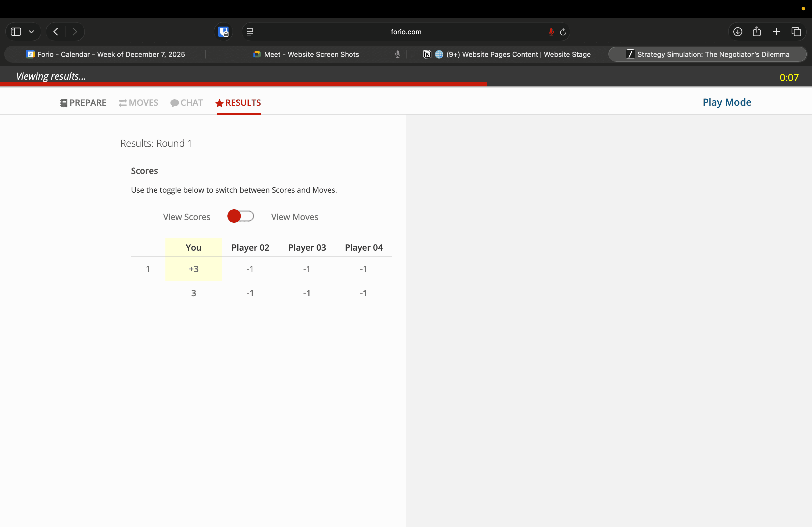This screenshot has width=812, height=527.
Task: Click the red results timer progress bar
Action: (x=243, y=84)
